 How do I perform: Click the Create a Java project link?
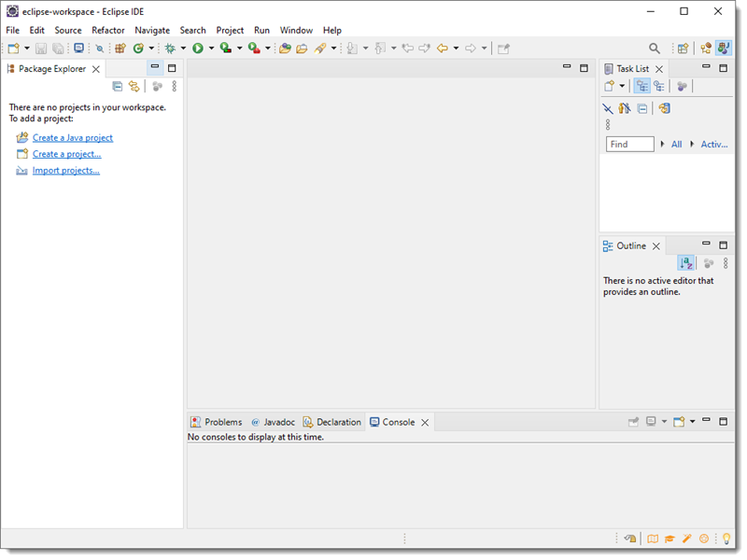click(73, 137)
